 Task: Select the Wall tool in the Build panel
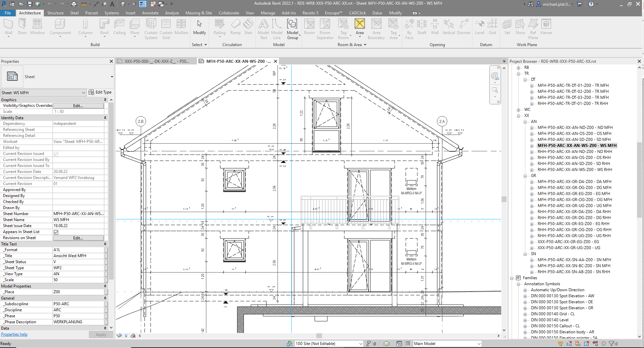pyautogui.click(x=8, y=27)
